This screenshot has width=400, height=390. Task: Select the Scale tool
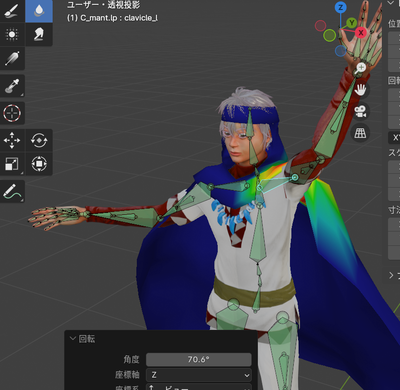click(12, 164)
